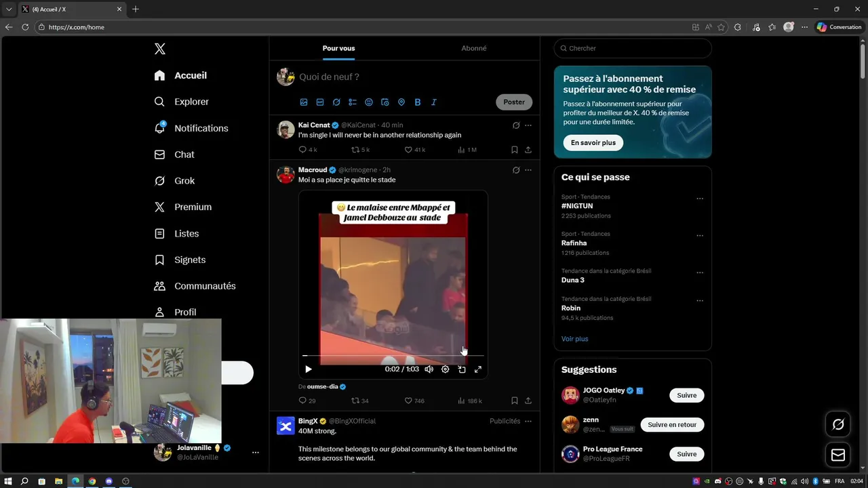Click the video progress bar

(x=393, y=355)
